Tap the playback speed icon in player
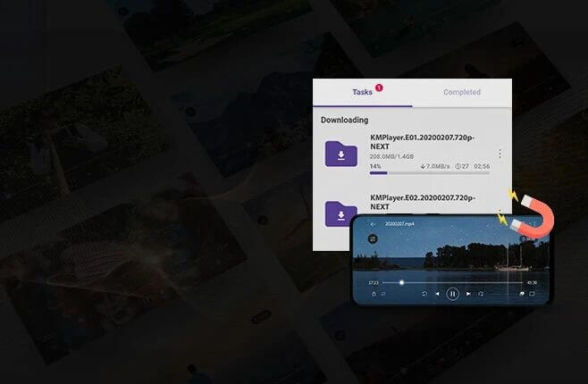 [x=522, y=294]
